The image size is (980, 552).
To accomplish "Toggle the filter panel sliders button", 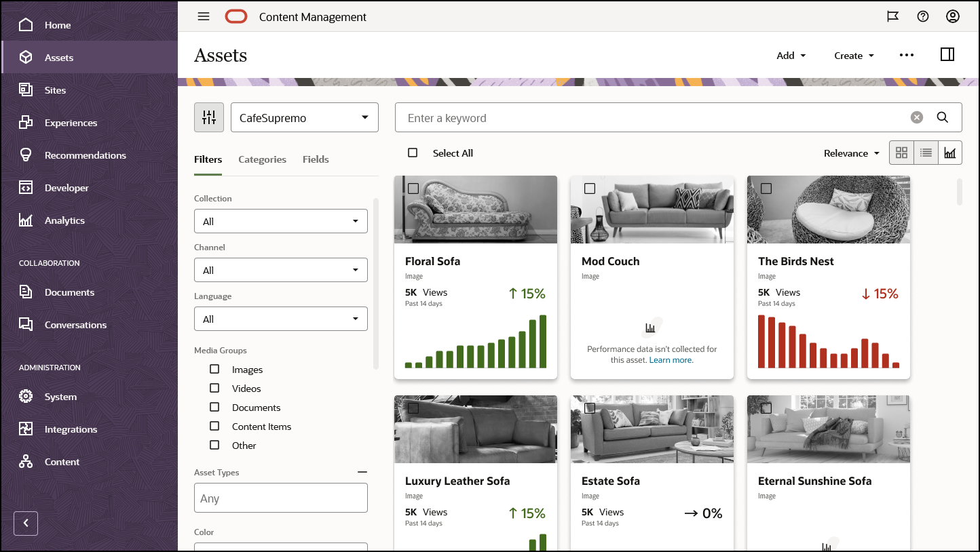I will (x=209, y=117).
